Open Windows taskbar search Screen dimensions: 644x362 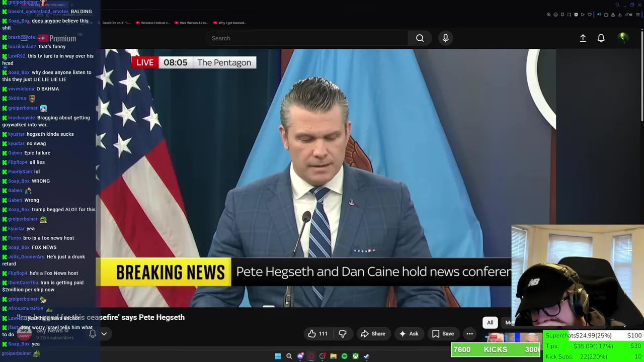tap(289, 356)
